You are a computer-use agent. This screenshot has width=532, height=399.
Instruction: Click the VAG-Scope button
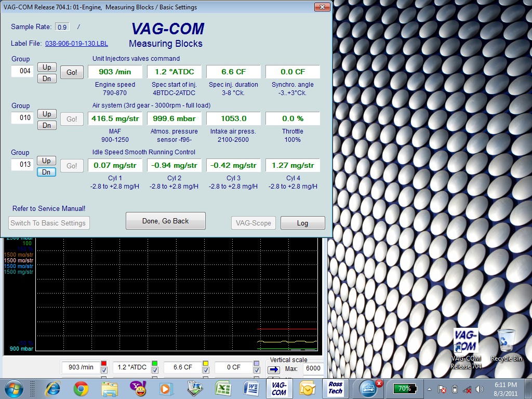pos(254,223)
